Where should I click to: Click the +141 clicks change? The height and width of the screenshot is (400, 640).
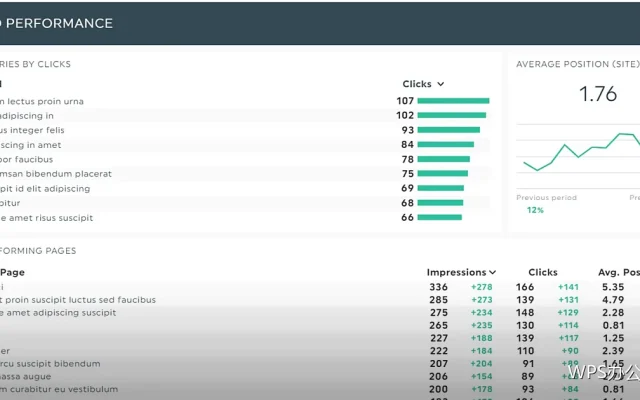coord(568,287)
